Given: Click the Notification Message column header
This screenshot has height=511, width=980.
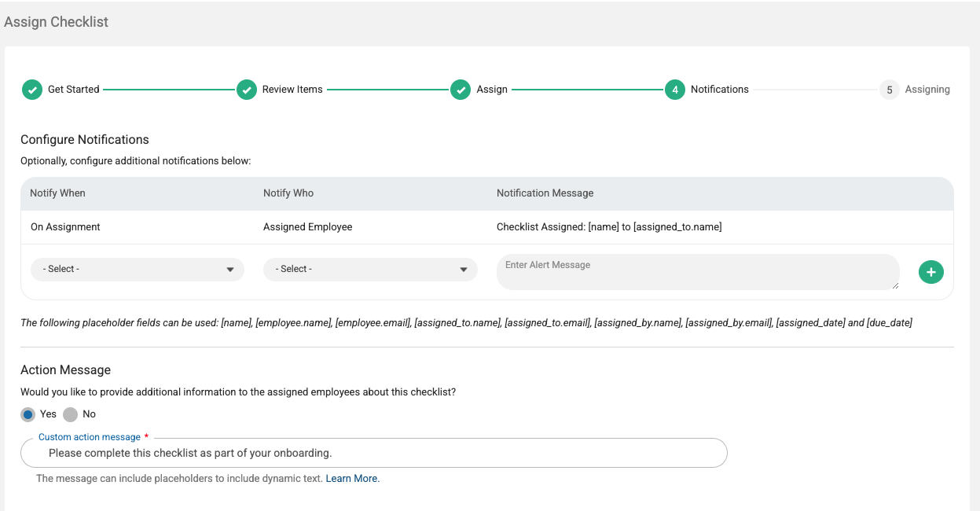Looking at the screenshot, I should pyautogui.click(x=545, y=193).
